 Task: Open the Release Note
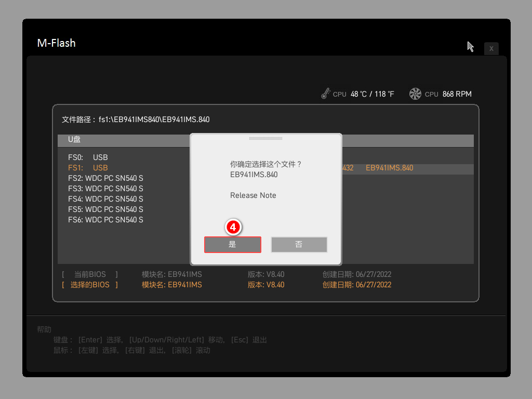click(253, 195)
